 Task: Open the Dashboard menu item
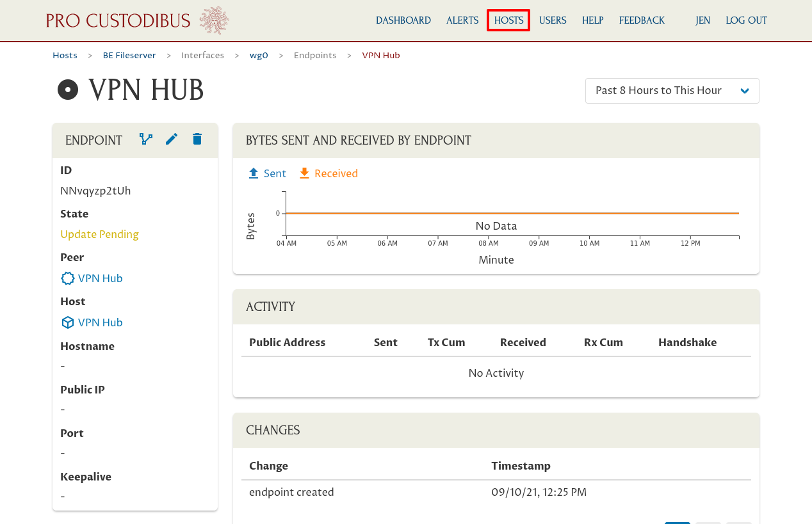point(403,20)
